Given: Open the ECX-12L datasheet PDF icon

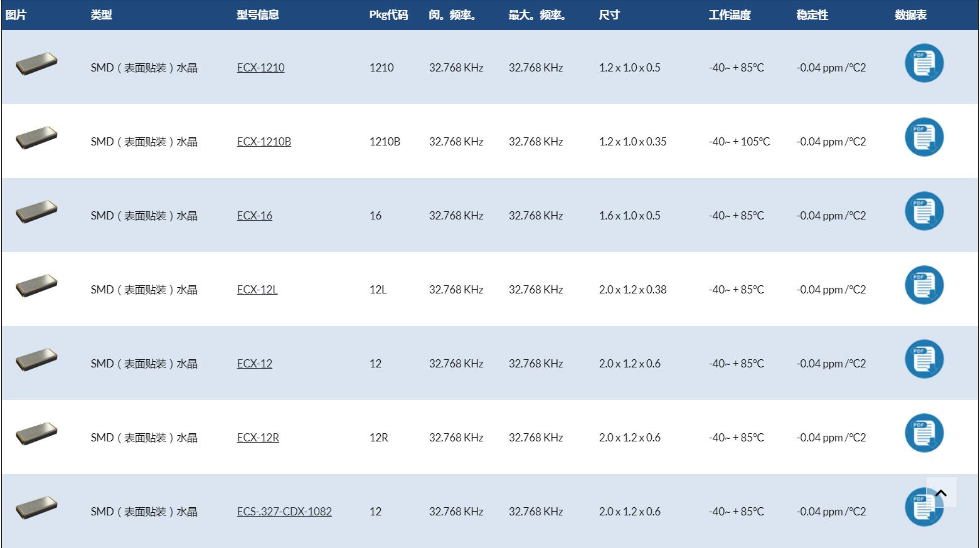Looking at the screenshot, I should (x=924, y=285).
